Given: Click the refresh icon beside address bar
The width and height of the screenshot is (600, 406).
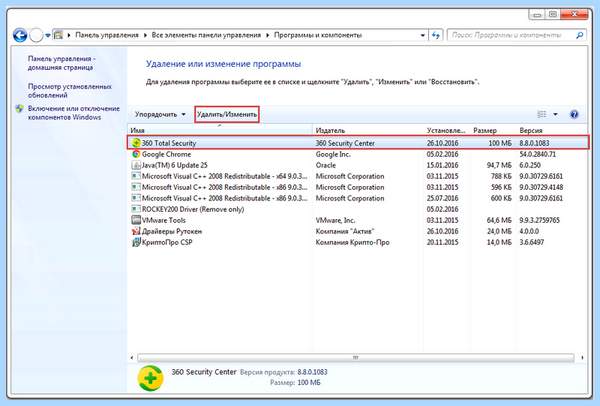Looking at the screenshot, I should (x=436, y=35).
